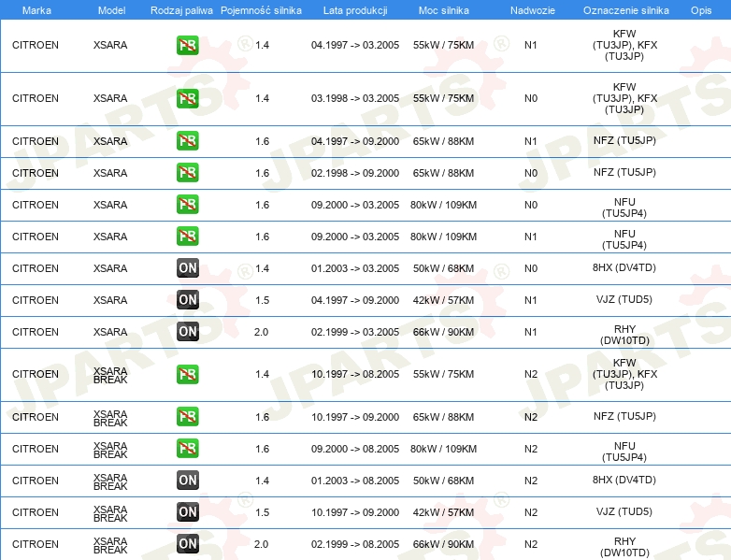This screenshot has height=560, width=731.
Task: Click PB fuel icon in the 02.1998 -> 09.2000 row
Action: coord(187,173)
